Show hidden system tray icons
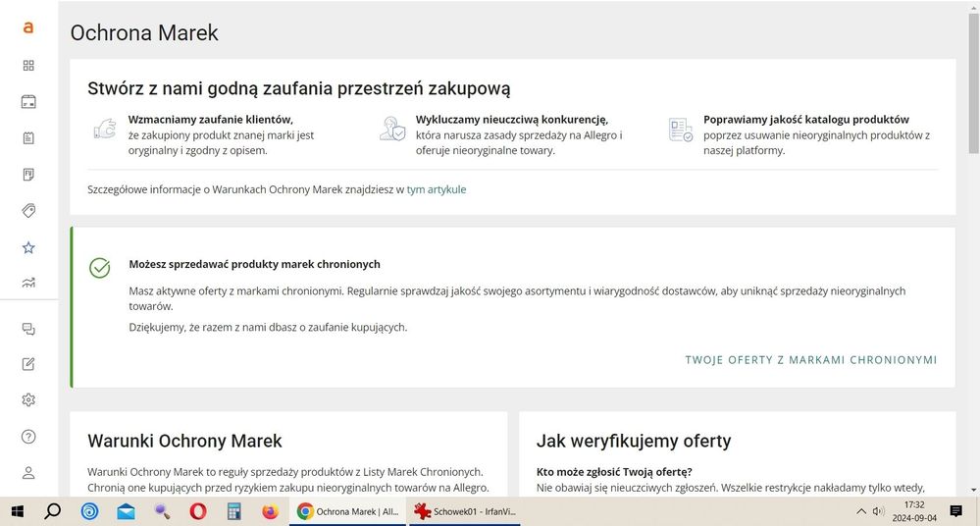The image size is (980, 526). point(860,511)
